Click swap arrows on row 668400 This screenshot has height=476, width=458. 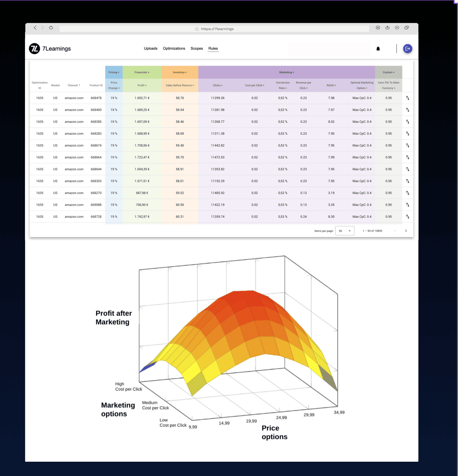click(408, 110)
